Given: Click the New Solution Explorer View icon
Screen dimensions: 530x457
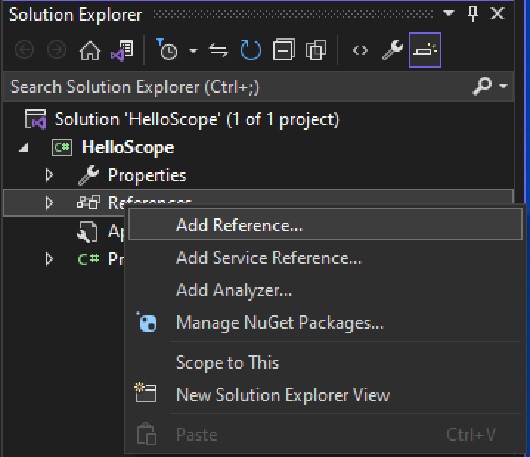Looking at the screenshot, I should pyautogui.click(x=145, y=392).
